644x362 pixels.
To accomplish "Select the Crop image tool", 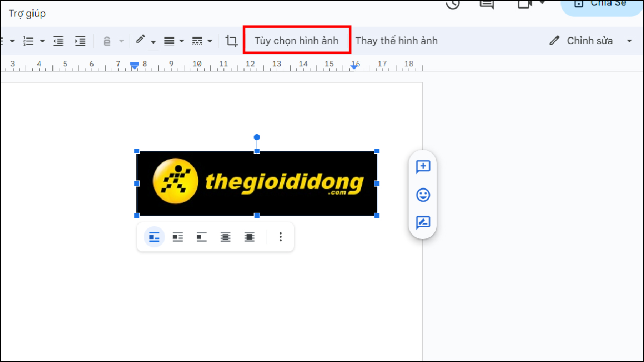I will coord(231,41).
